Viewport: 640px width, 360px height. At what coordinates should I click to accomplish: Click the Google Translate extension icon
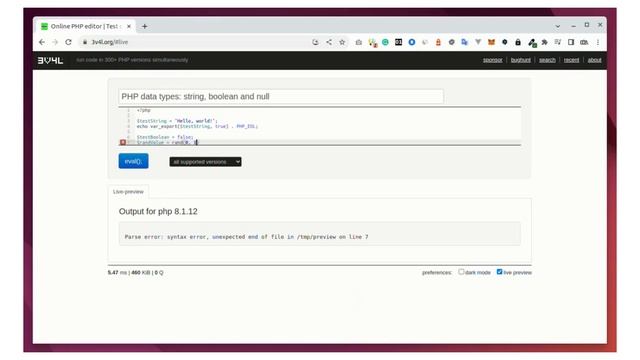click(x=464, y=42)
